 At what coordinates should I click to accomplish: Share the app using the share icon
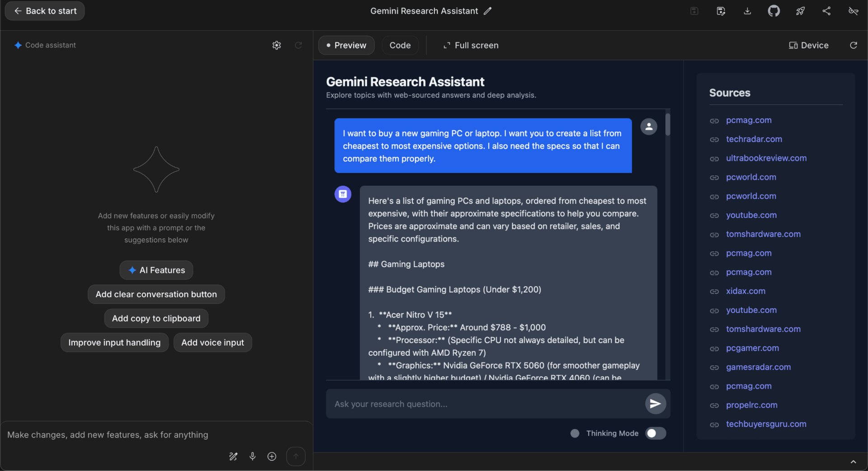[x=826, y=11]
